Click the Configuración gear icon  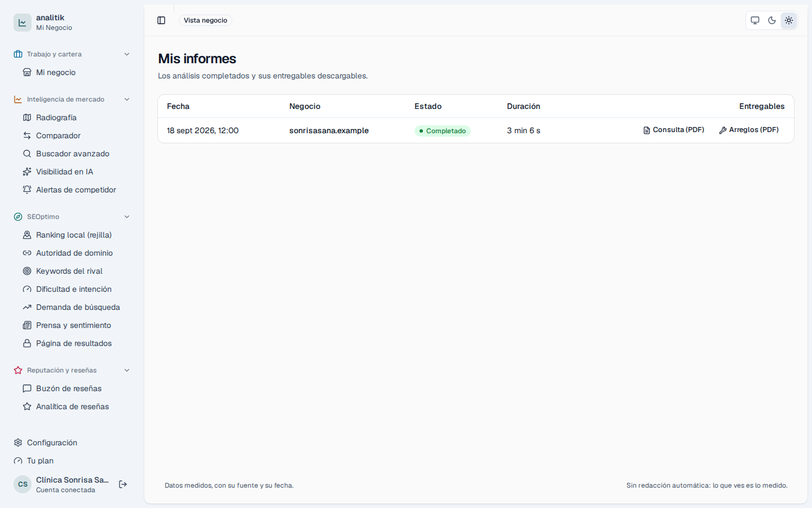coord(18,443)
